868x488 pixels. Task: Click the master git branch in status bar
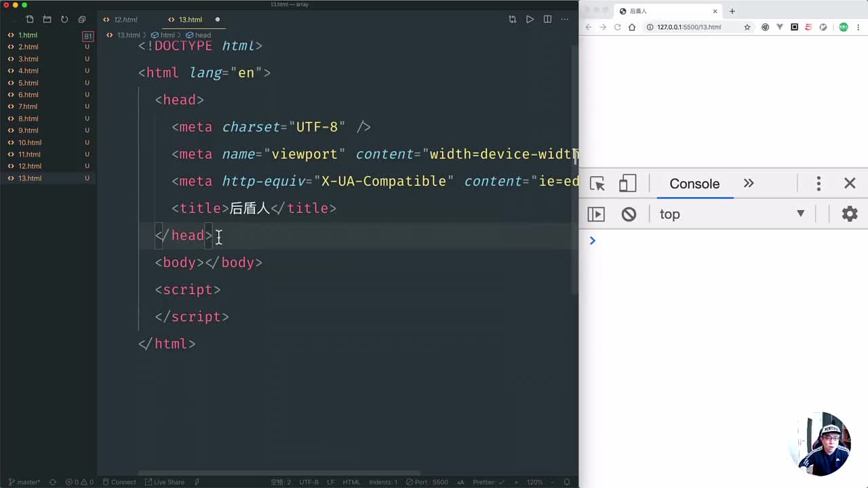(x=24, y=482)
